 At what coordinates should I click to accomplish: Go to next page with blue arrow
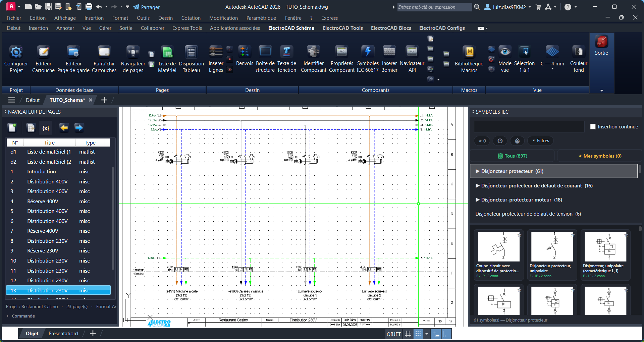[x=79, y=128]
